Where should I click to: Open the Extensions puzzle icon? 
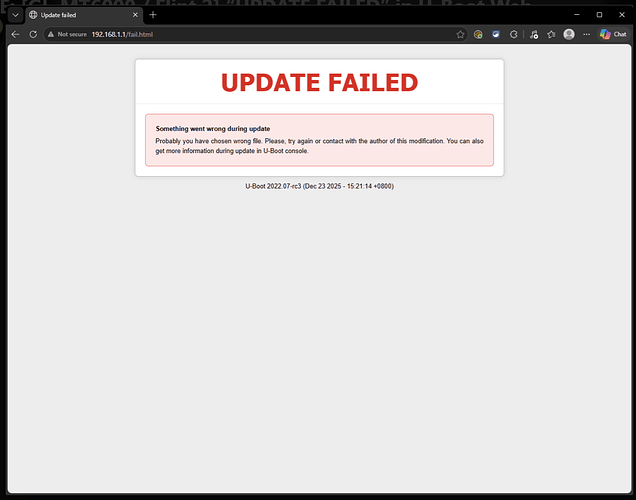[x=514, y=34]
